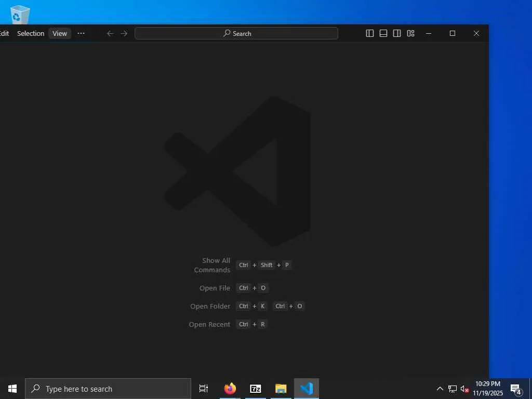Open File Explorer from the taskbar
Viewport: 532px width, 399px height.
pyautogui.click(x=281, y=389)
